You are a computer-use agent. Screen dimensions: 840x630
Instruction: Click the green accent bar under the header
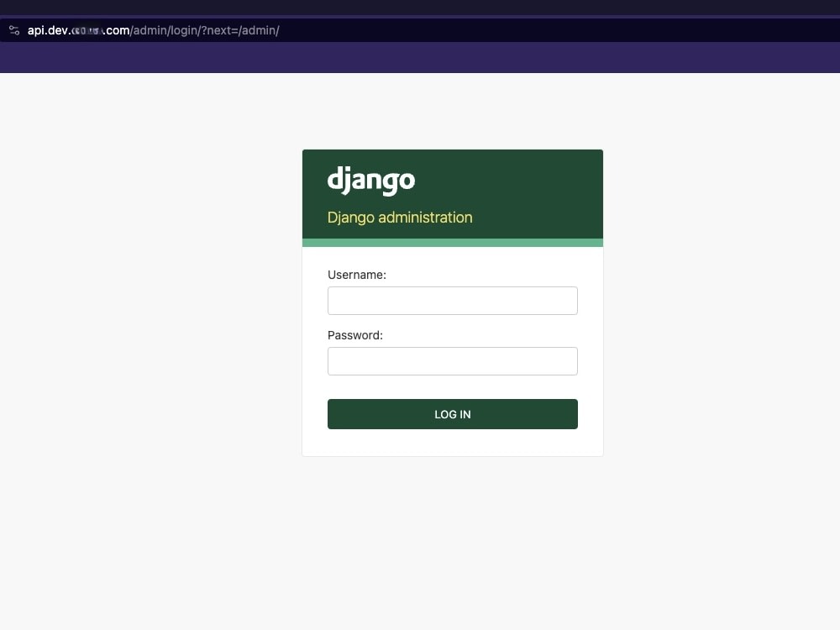452,243
